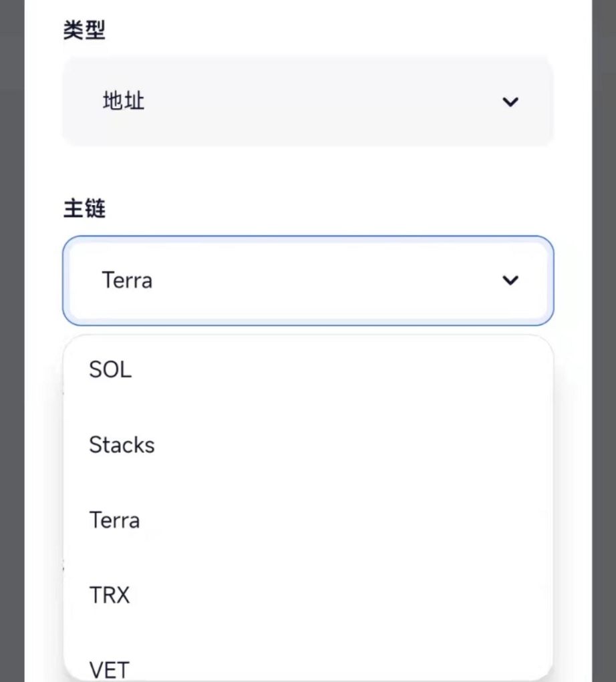Select SOL from the chain list

pos(110,369)
